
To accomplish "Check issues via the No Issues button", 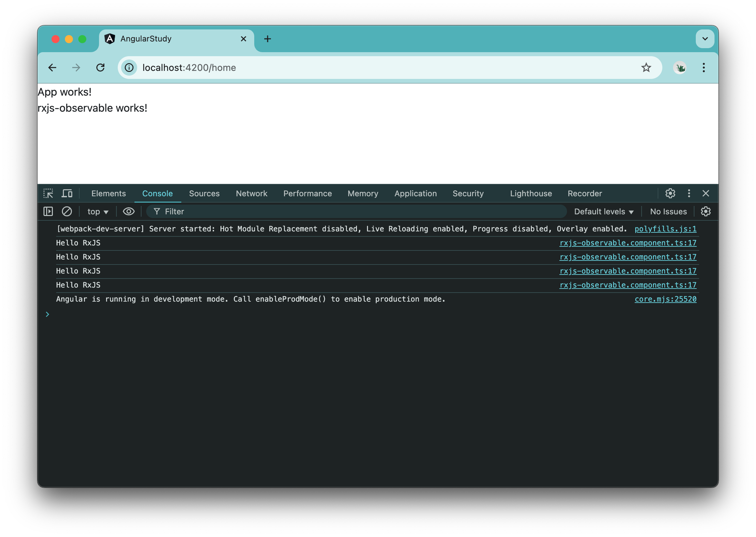I will pos(668,211).
